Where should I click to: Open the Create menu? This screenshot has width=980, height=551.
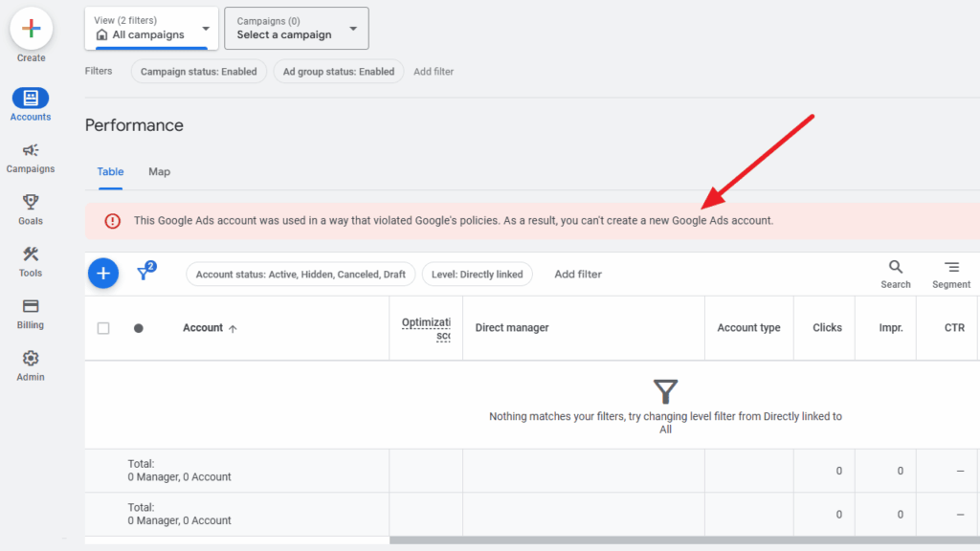(31, 29)
